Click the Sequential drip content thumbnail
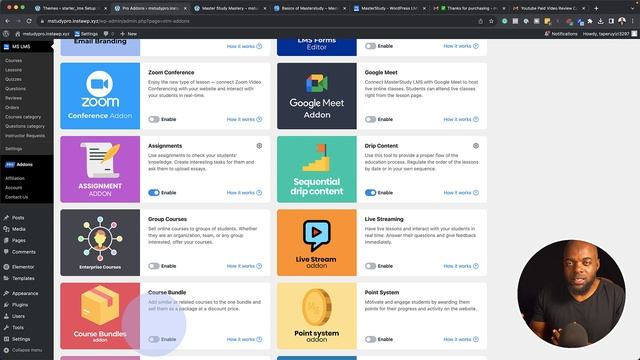Viewport: 640px width, 360px height. [x=317, y=169]
